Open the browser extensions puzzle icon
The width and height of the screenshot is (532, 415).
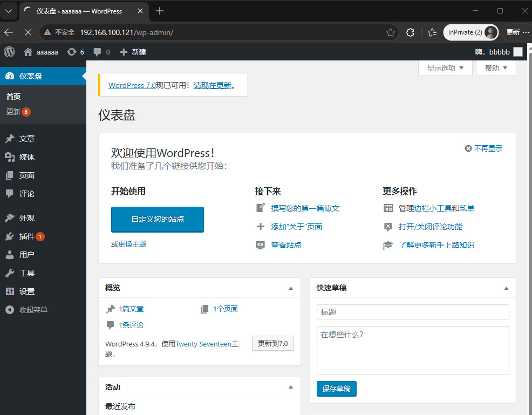pos(410,32)
